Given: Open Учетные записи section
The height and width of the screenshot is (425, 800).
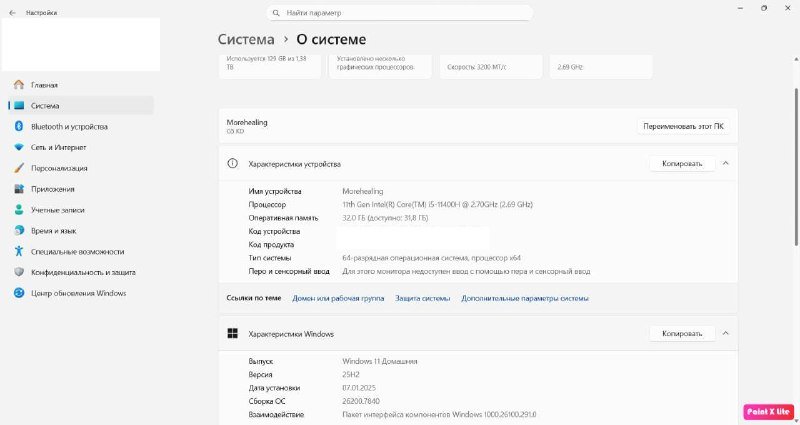Looking at the screenshot, I should coord(81,210).
